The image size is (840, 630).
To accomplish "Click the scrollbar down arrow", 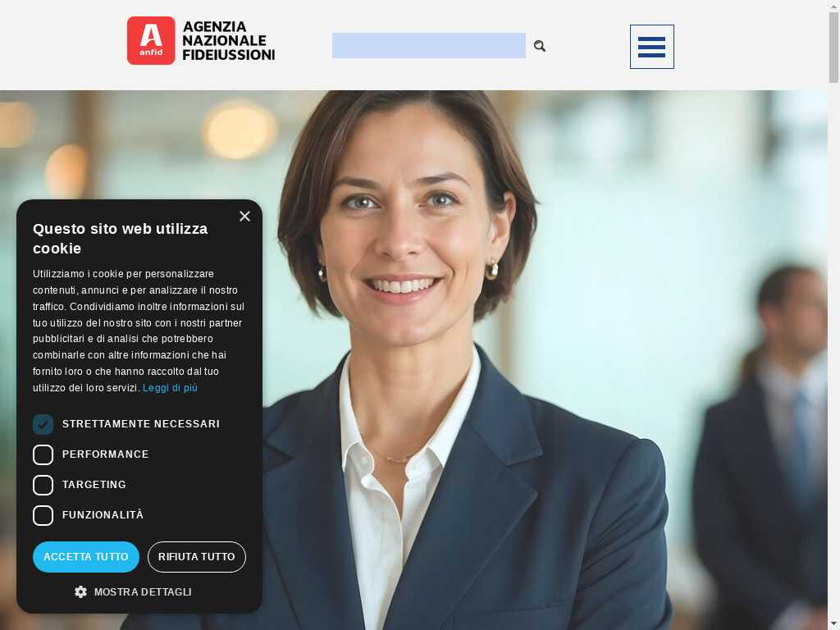I will tap(833, 624).
